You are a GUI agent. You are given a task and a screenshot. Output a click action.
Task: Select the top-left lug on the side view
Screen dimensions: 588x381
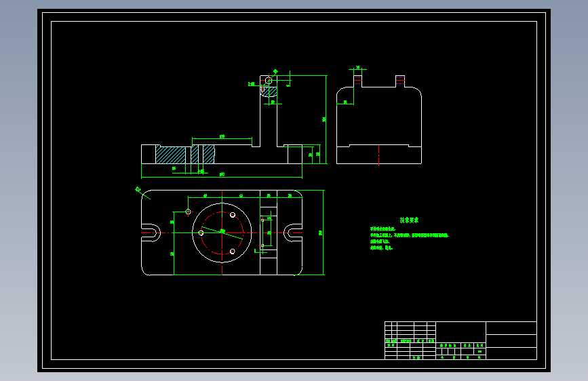tap(357, 81)
